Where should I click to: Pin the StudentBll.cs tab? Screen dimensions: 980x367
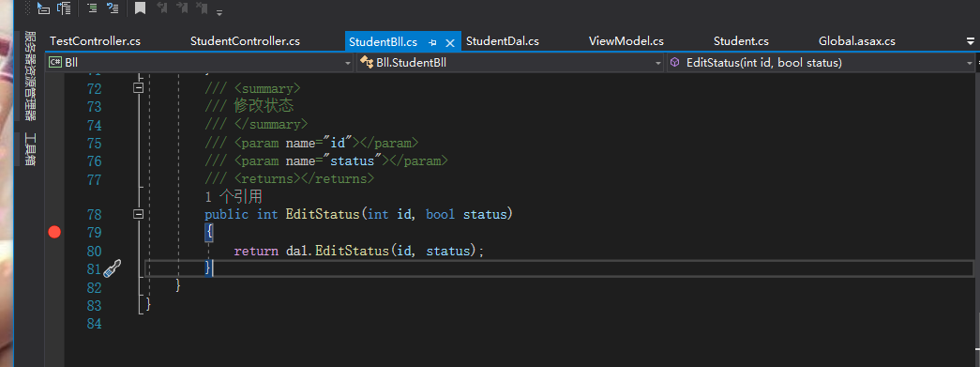432,42
